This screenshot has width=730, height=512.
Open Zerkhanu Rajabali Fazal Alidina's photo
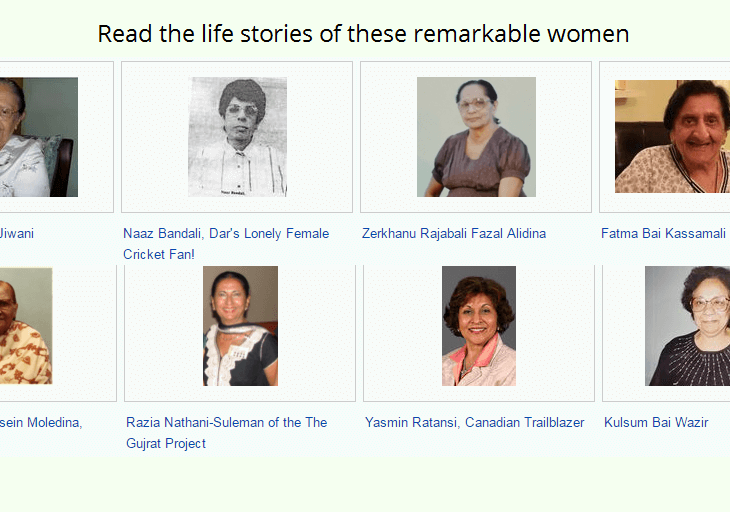(x=476, y=137)
